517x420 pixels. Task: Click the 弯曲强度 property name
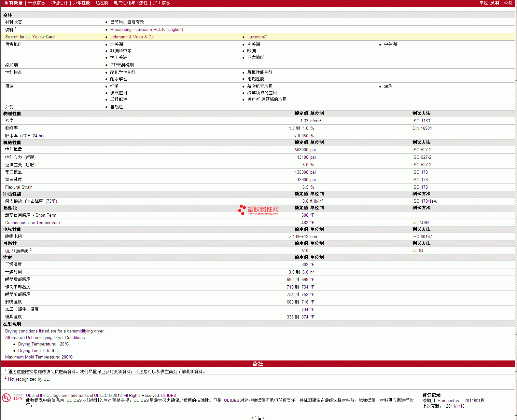click(x=13, y=180)
